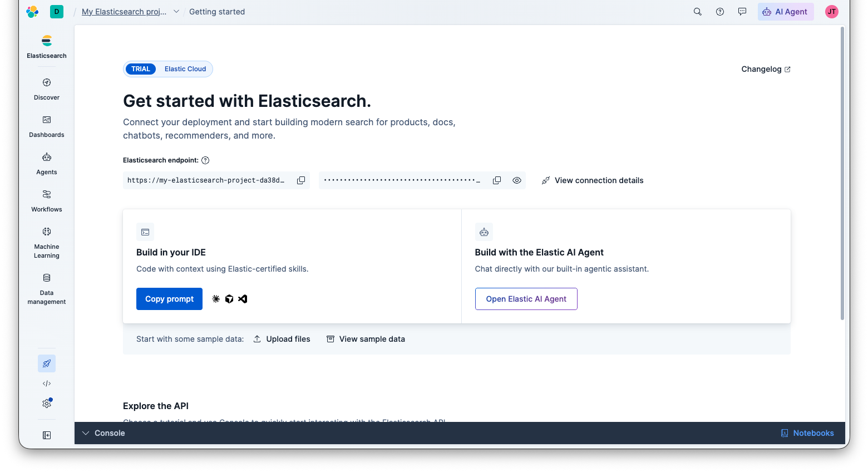Open the feedback chat icon
Viewport: 868px width, 472px height.
(x=742, y=12)
